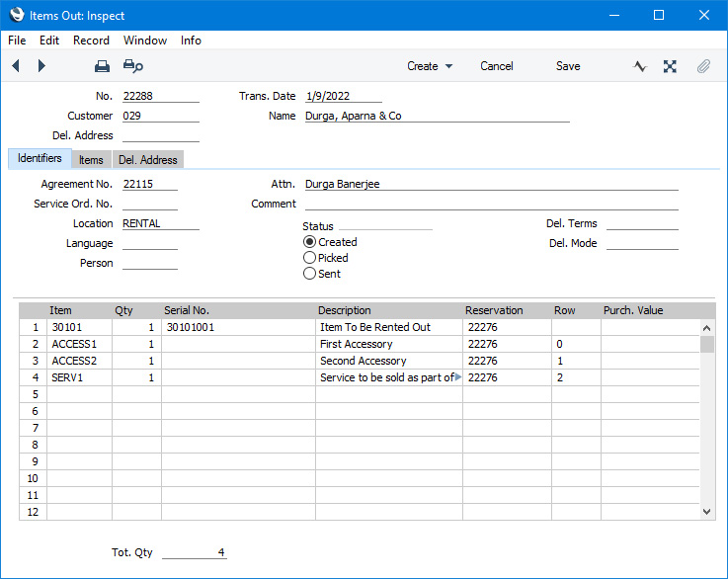Click the Del. Mode field
The height and width of the screenshot is (579, 728).
click(642, 243)
